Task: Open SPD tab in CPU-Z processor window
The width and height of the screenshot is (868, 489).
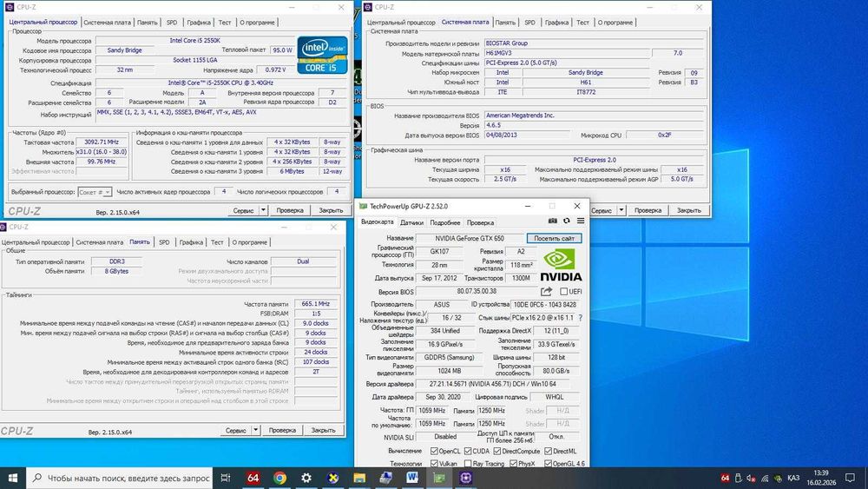Action: (x=172, y=23)
